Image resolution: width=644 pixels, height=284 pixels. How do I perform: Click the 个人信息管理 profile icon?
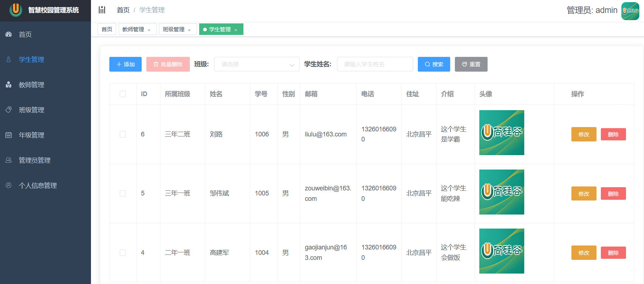tap(9, 185)
